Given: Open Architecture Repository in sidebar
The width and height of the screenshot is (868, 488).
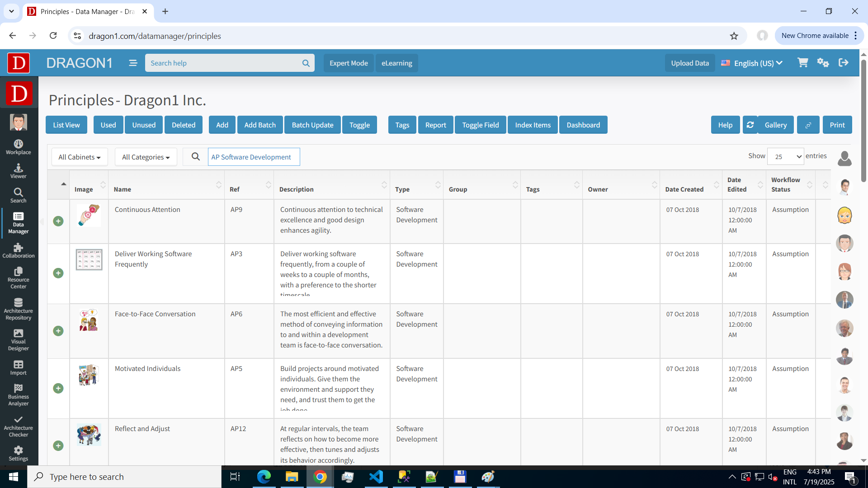Looking at the screenshot, I should 18,309.
